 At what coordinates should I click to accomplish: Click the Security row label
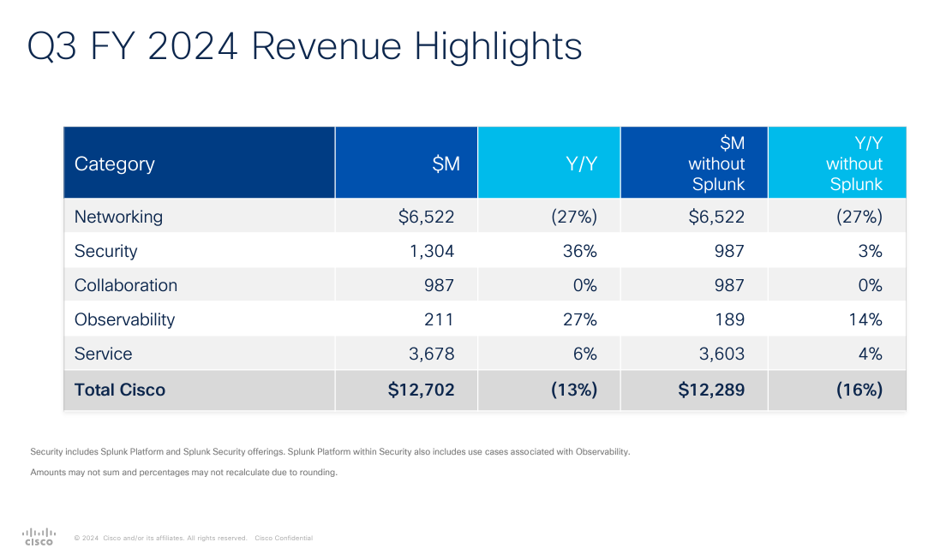(105, 251)
